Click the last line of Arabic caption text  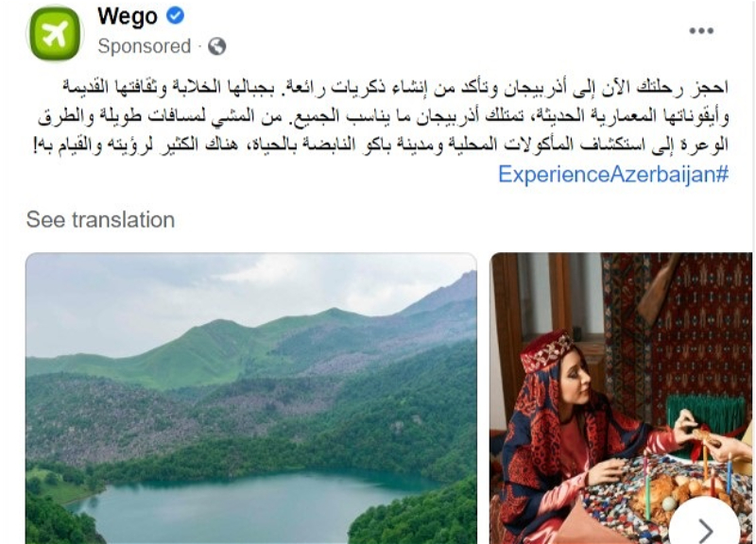[381, 144]
